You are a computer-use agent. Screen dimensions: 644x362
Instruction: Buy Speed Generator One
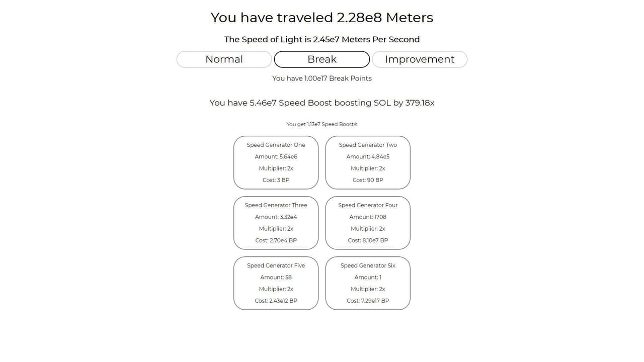tap(276, 162)
